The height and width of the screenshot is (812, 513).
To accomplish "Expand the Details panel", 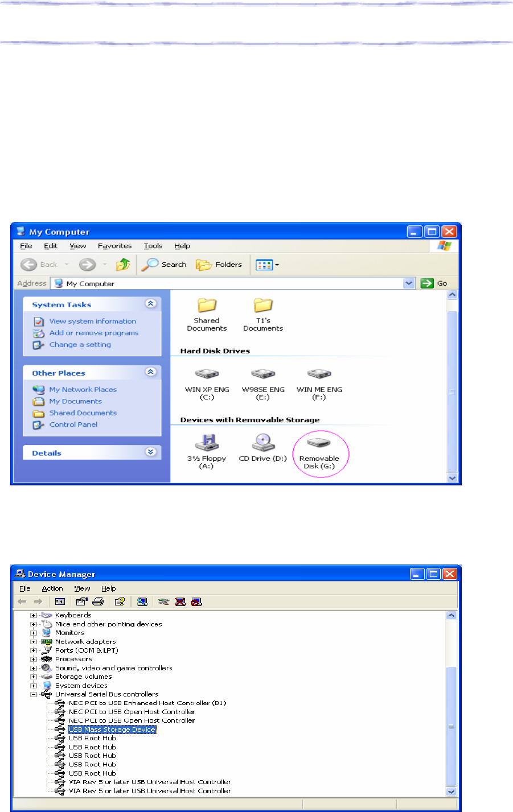I will tap(151, 452).
